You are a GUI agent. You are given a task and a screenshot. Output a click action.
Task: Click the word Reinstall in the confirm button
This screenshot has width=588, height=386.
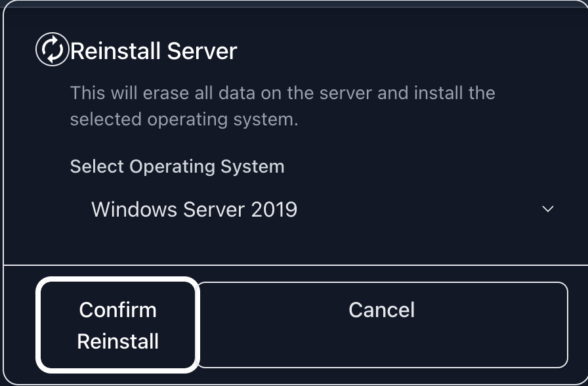point(118,341)
